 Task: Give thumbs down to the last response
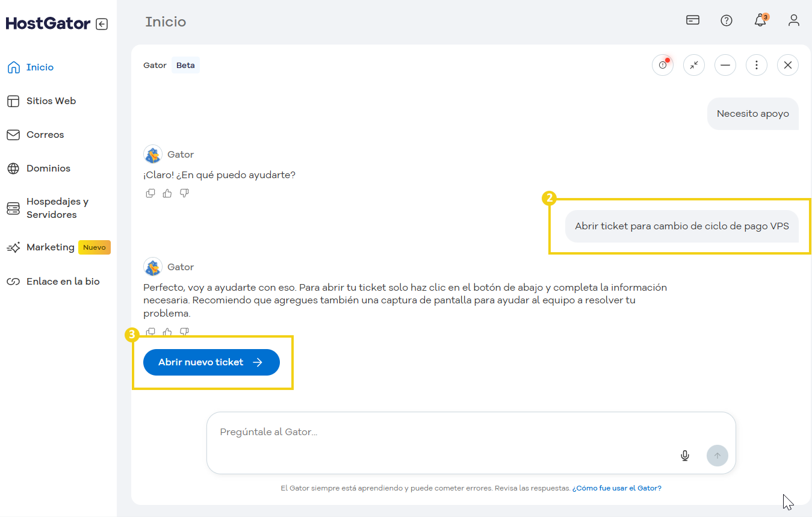click(x=184, y=332)
